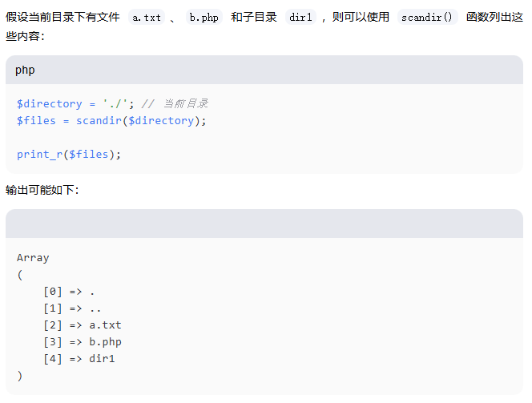Click the "[1] => .." output line
The height and width of the screenshot is (403, 532).
click(73, 308)
